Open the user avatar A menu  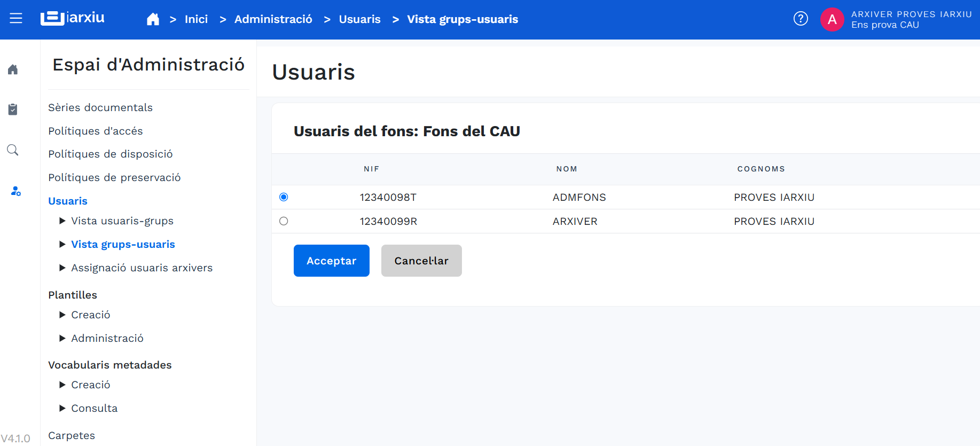[x=832, y=19]
